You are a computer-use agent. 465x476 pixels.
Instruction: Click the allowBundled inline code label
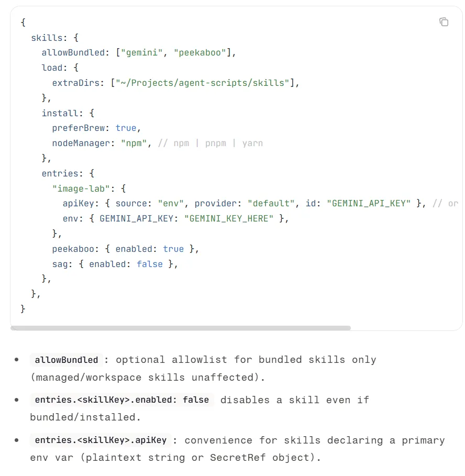click(x=66, y=360)
